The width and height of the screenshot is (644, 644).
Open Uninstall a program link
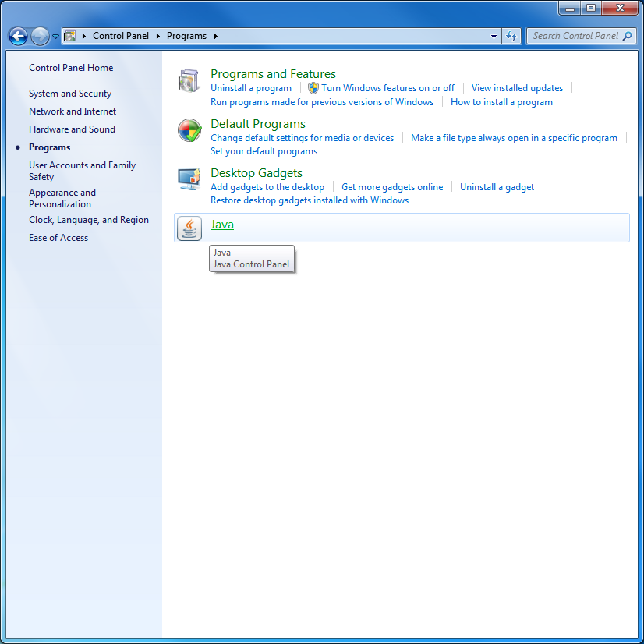251,88
